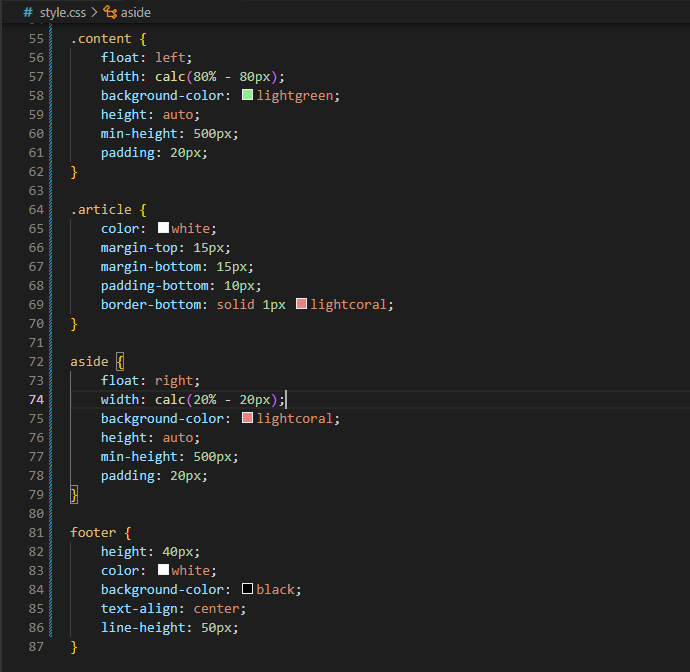Open black color swatch on line 84
The width and height of the screenshot is (690, 672).
pyautogui.click(x=247, y=588)
